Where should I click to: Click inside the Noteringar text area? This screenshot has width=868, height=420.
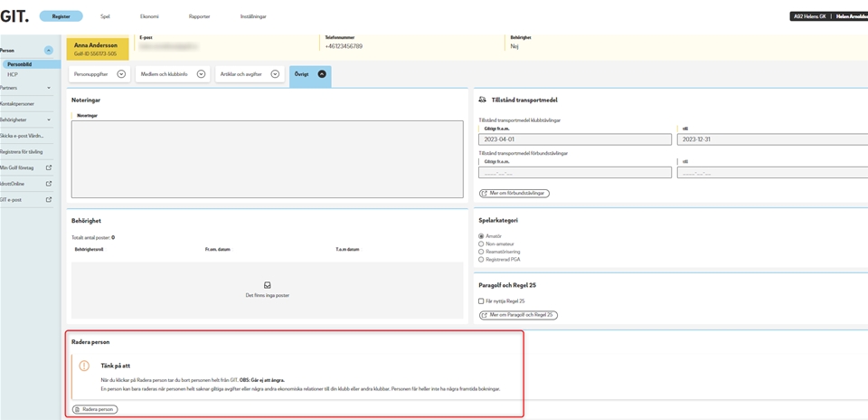(x=268, y=159)
